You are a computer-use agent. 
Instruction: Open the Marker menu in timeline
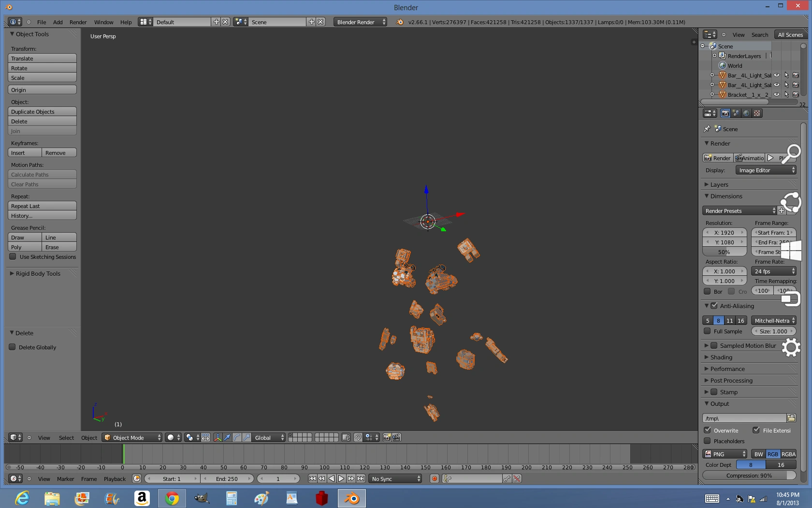(65, 478)
